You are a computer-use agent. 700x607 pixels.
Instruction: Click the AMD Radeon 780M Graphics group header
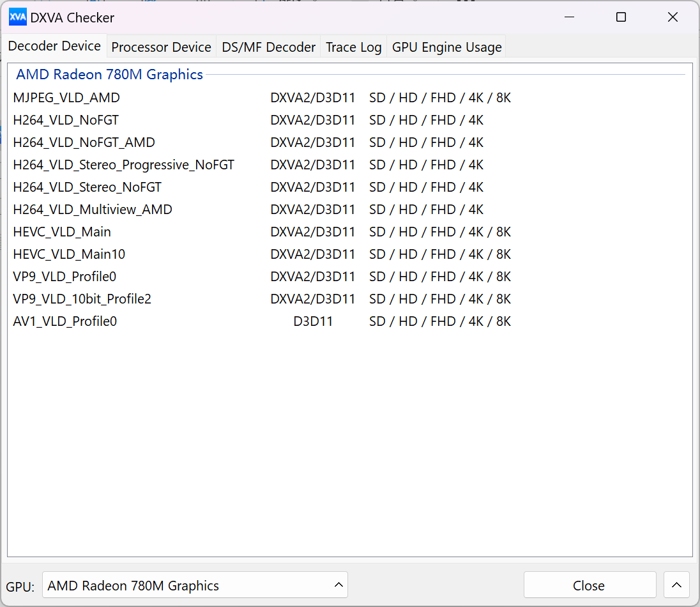109,74
